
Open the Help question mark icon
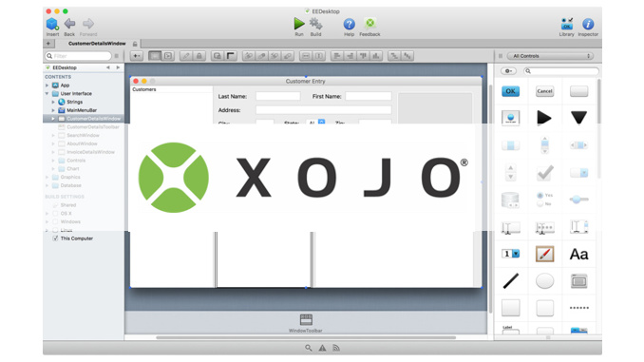point(350,24)
